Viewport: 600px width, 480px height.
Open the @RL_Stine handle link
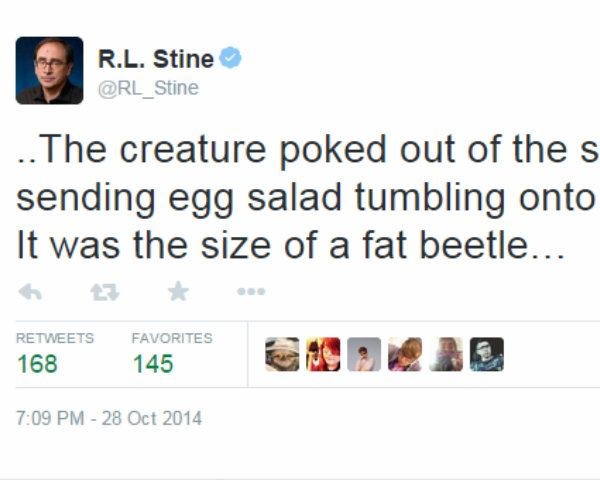148,88
